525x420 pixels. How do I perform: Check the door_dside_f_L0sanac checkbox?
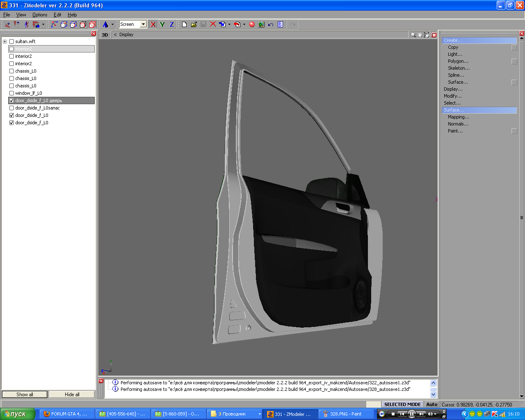[x=11, y=108]
